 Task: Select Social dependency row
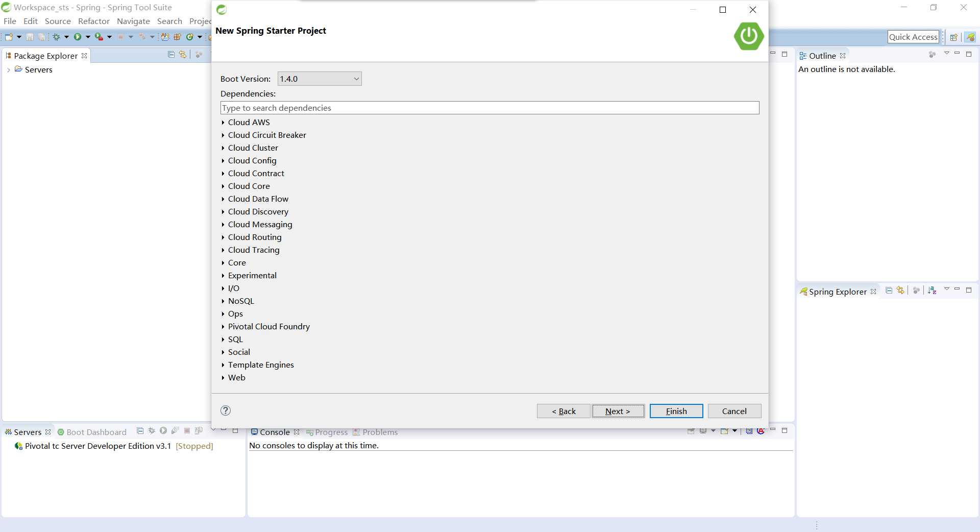point(239,352)
